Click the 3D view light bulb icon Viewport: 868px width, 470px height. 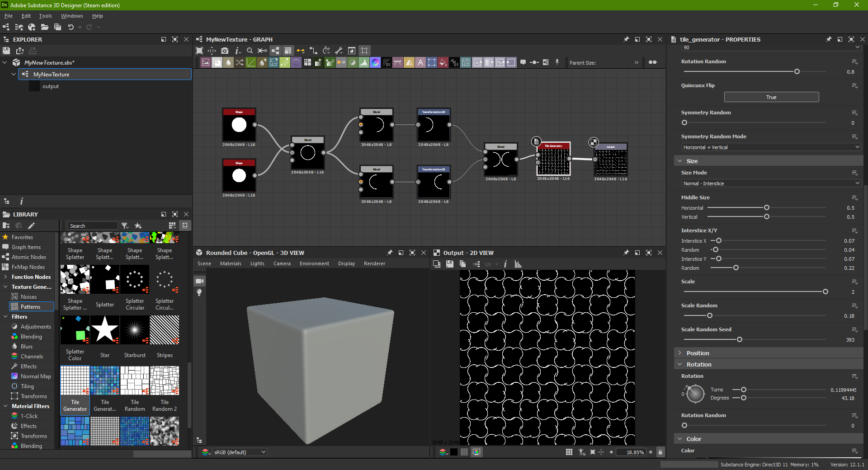(199, 292)
